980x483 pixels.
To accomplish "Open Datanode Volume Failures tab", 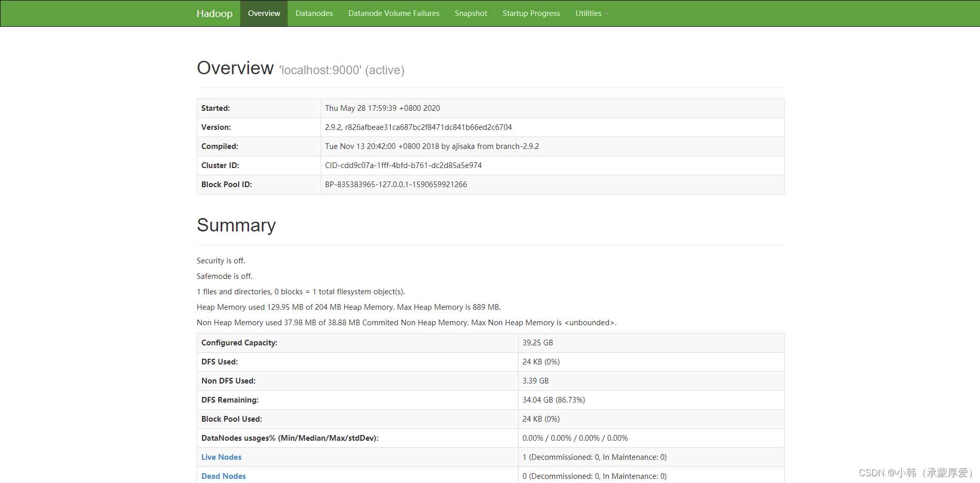I will (x=394, y=13).
